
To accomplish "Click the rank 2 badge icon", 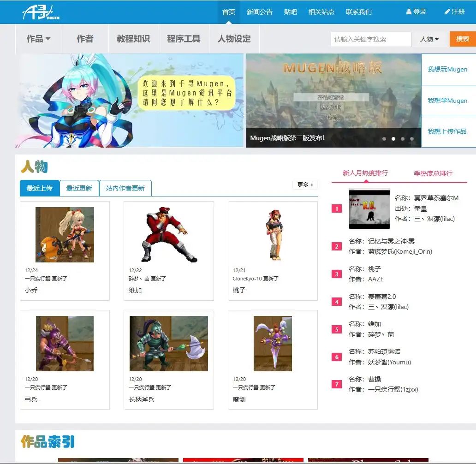I will tap(337, 246).
